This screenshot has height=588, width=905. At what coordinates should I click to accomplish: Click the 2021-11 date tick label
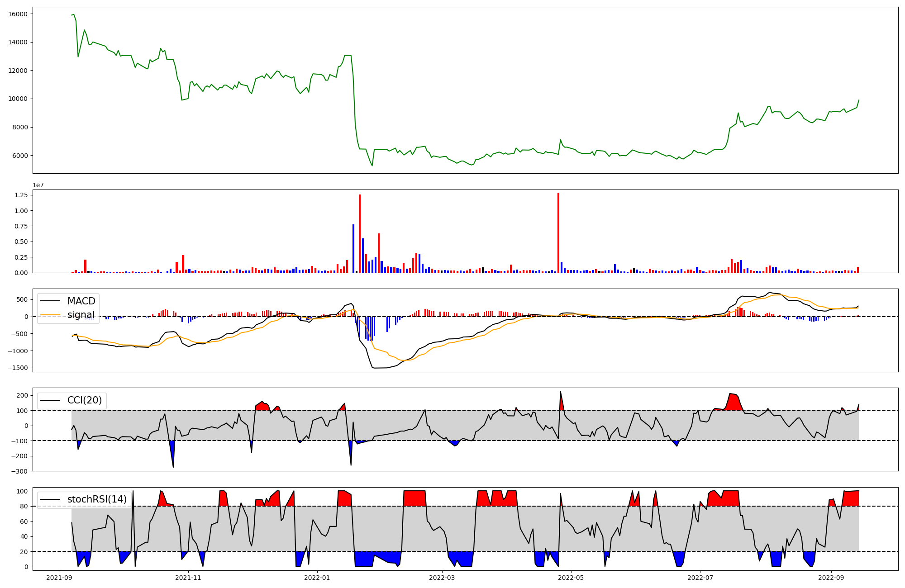[188, 577]
